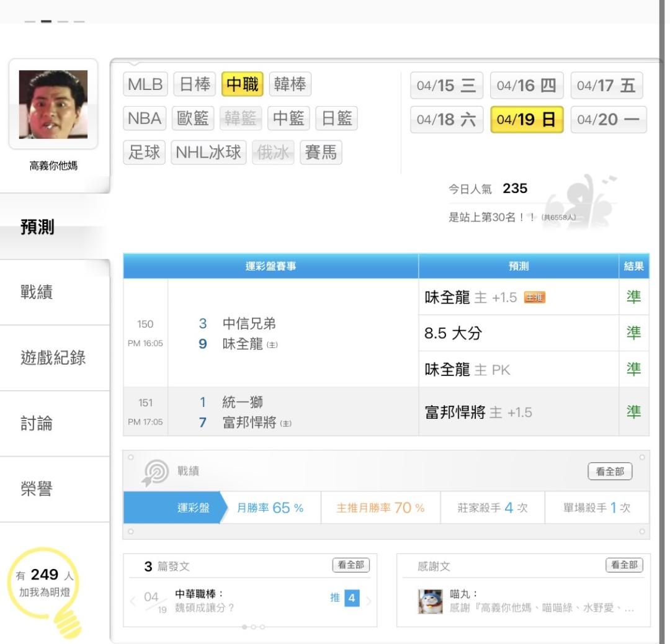Image resolution: width=670 pixels, height=644 pixels.
Task: Click the 主推 badge on 味全龍 +1.5
Action: 535,297
